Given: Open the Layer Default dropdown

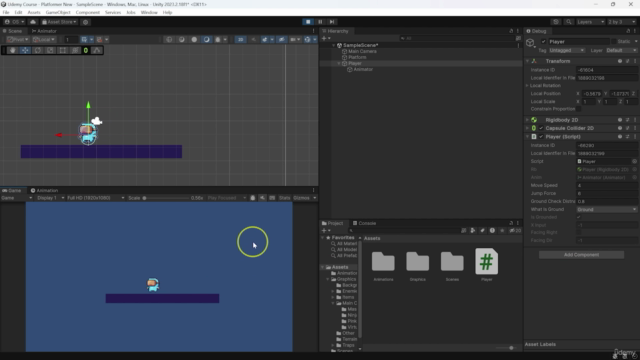Looking at the screenshot, I should [621, 50].
